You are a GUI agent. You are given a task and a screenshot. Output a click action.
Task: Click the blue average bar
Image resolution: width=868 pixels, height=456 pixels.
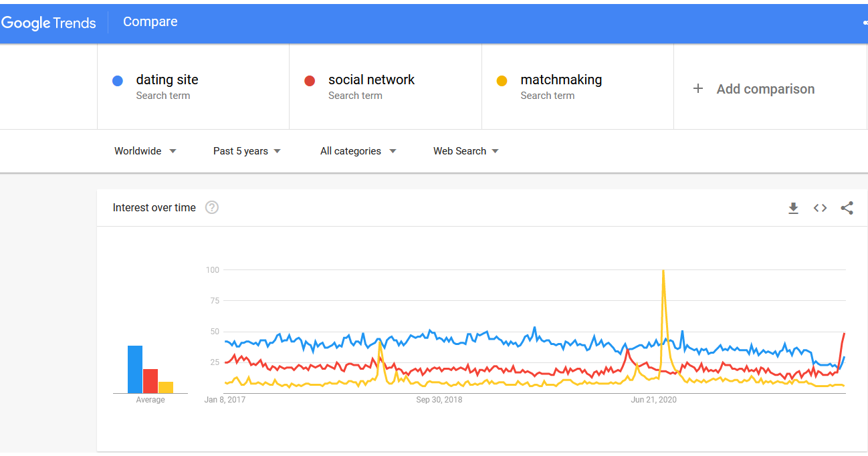pyautogui.click(x=135, y=369)
